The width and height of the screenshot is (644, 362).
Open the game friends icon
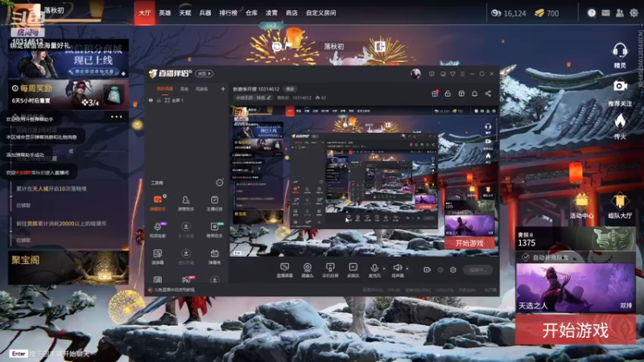tap(619, 13)
